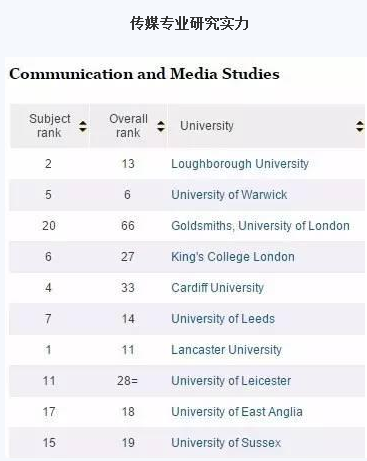Select subject rank 20 cell for Goldsmiths
Viewport: 367px width, 461px height.
tap(49, 226)
